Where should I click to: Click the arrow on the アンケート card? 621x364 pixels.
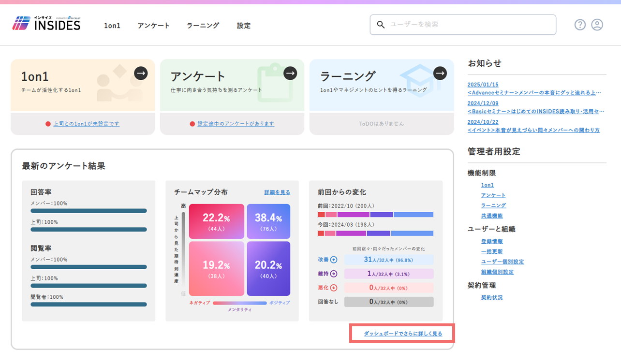coord(290,73)
